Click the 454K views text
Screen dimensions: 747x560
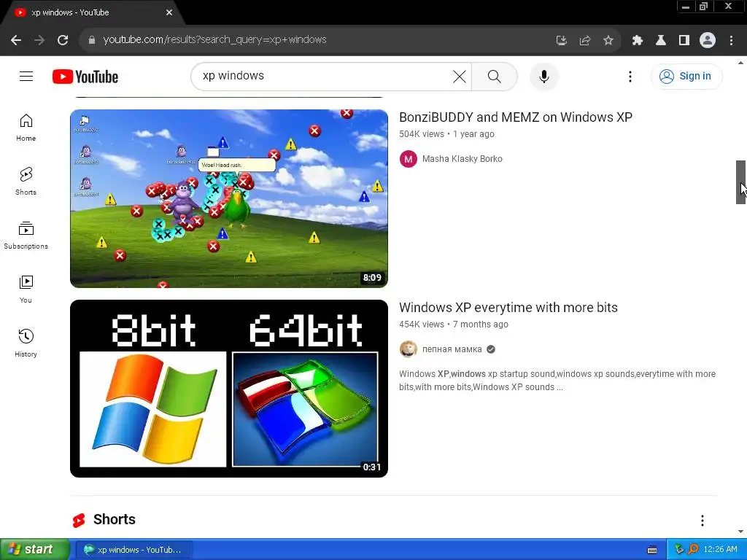[421, 324]
